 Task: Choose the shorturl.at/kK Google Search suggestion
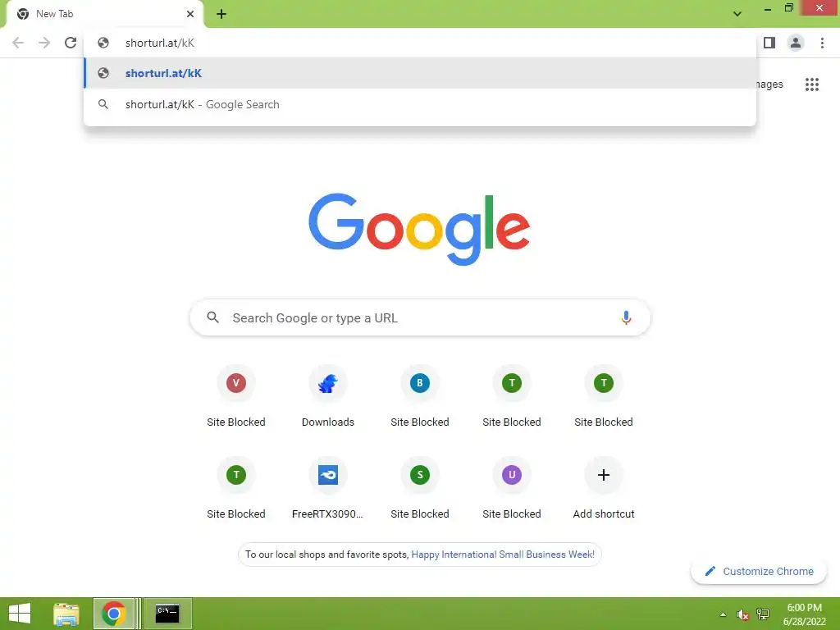point(420,104)
